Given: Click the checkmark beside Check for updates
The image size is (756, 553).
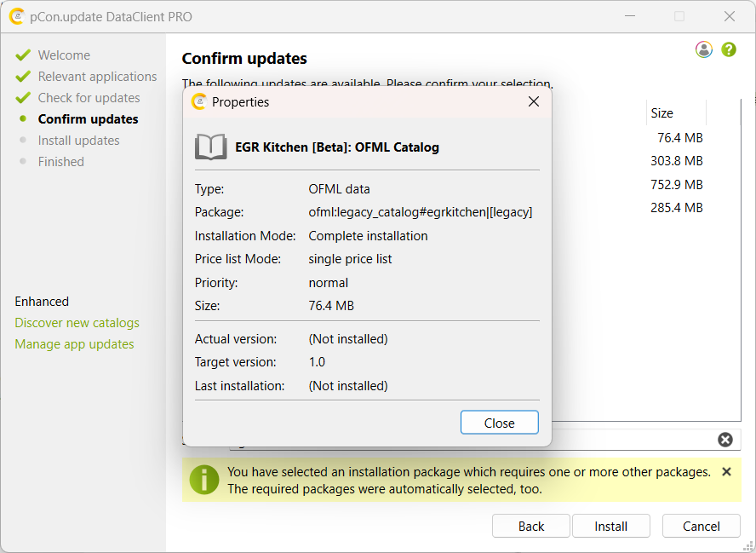Looking at the screenshot, I should (23, 97).
